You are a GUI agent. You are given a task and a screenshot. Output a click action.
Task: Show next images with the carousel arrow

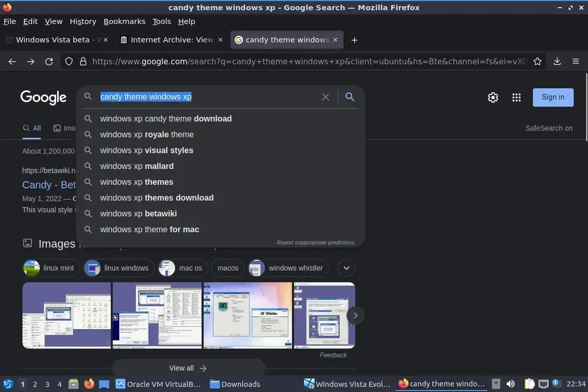point(355,315)
